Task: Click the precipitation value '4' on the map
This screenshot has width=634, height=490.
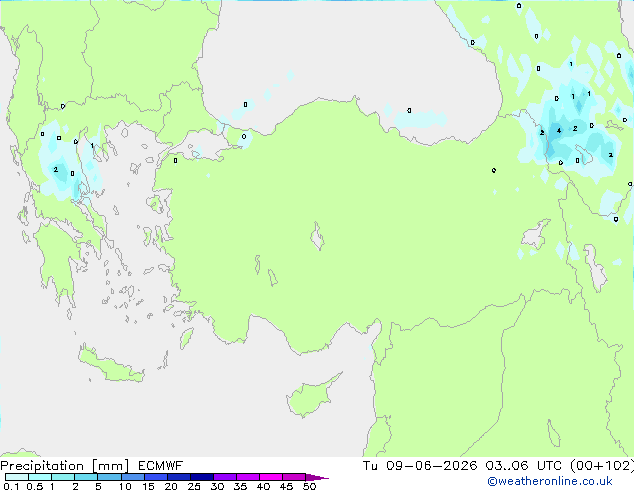Action: (559, 131)
